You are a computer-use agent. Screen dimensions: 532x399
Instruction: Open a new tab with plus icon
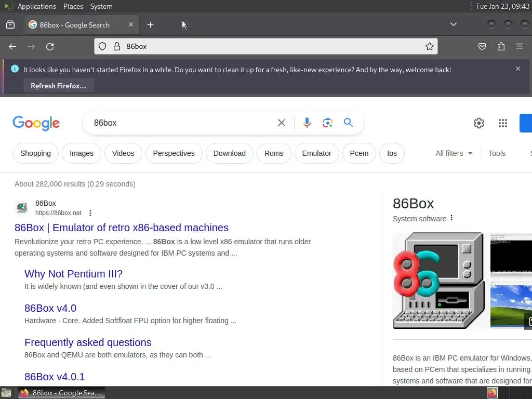[x=150, y=25]
